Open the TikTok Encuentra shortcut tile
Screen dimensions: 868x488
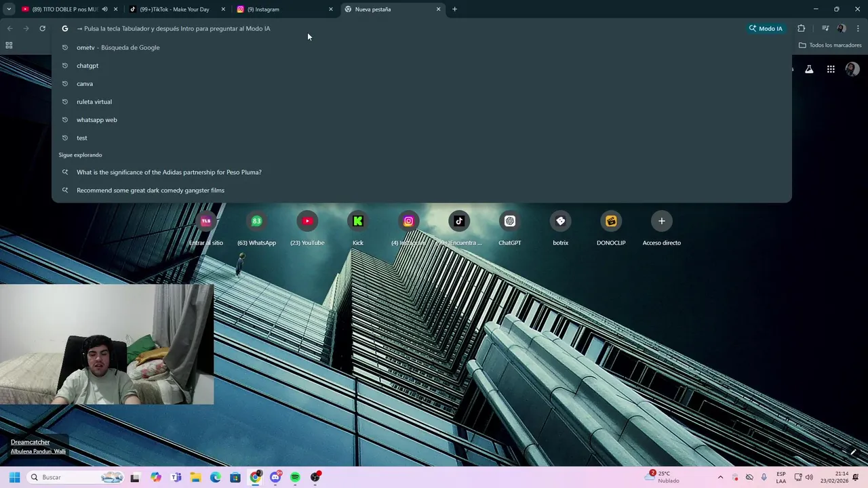[x=459, y=228]
